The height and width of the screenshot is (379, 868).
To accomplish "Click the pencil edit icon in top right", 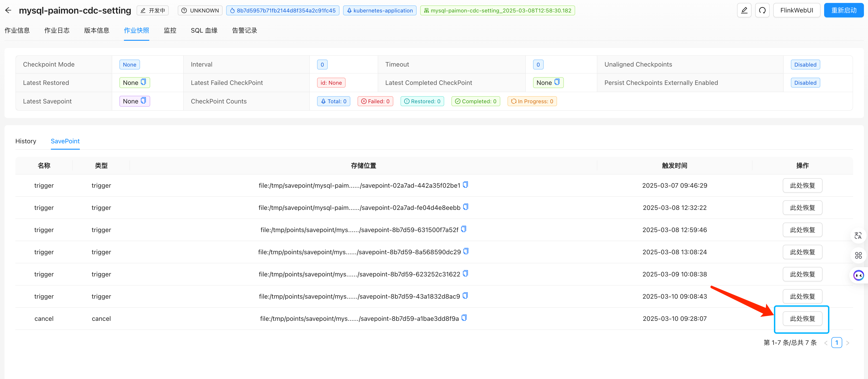I will 744,10.
